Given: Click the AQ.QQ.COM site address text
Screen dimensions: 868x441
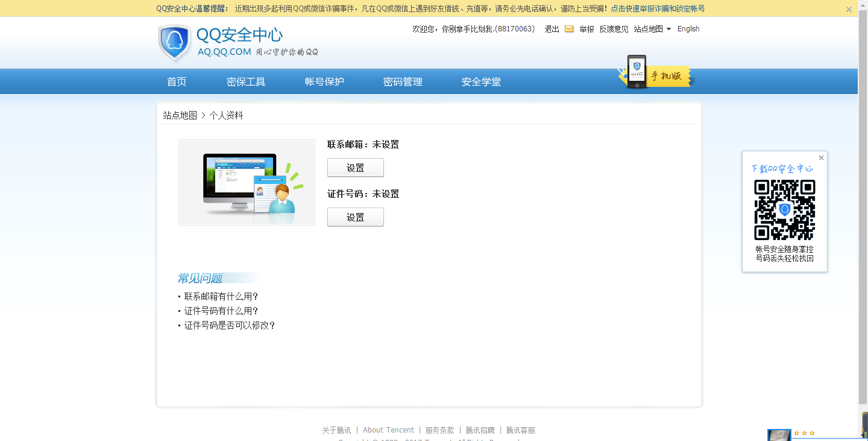Looking at the screenshot, I should click(x=224, y=52).
